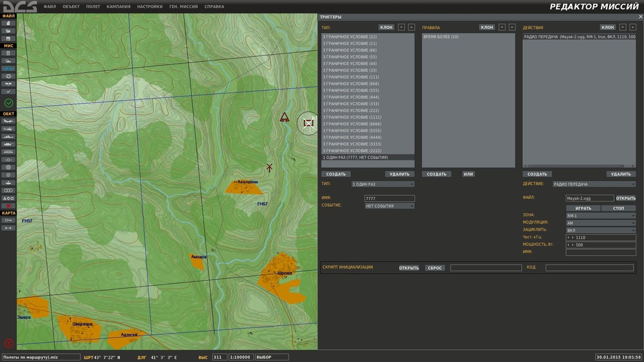Select the airplane group placement icon
Viewport: 644px width, 362px height.
8,121
